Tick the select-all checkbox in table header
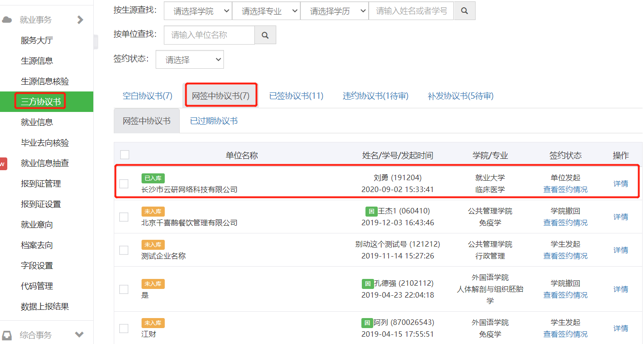Viewport: 644px width, 344px height. [x=125, y=155]
